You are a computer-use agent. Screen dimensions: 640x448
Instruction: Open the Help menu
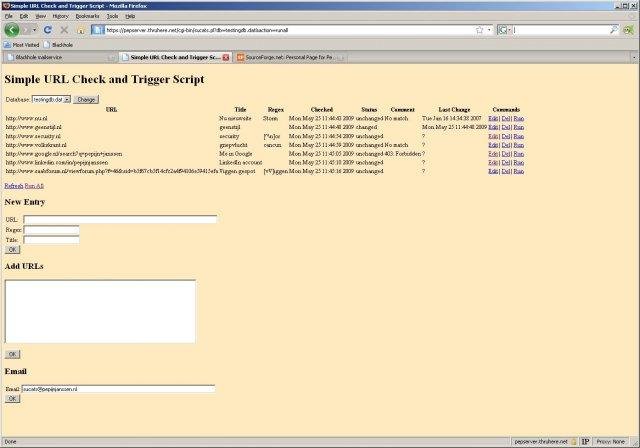[130, 16]
